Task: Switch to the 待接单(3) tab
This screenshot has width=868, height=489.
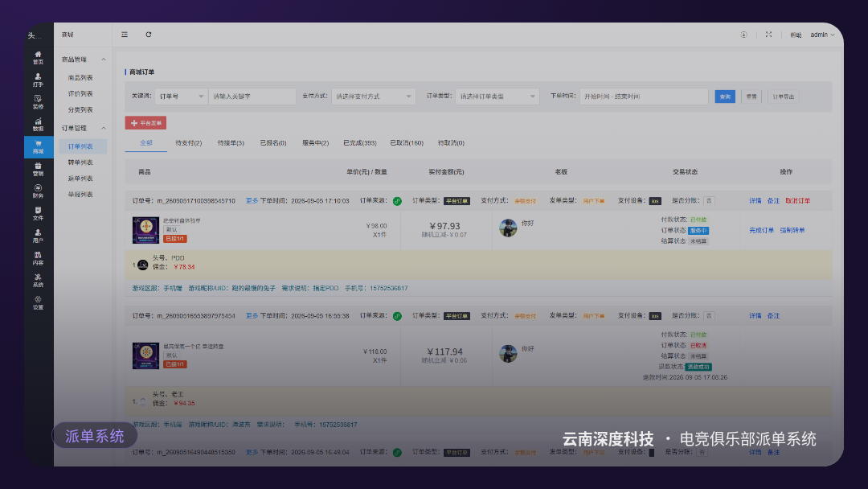Action: 231,143
